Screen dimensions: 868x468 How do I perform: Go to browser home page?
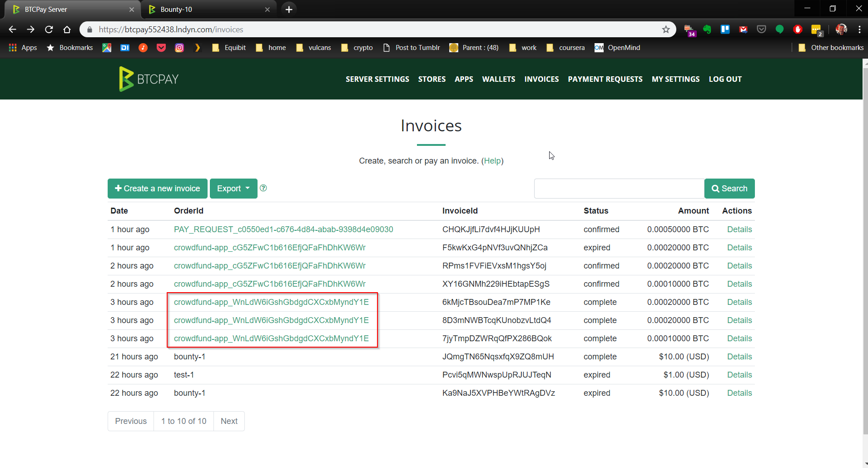[67, 30]
